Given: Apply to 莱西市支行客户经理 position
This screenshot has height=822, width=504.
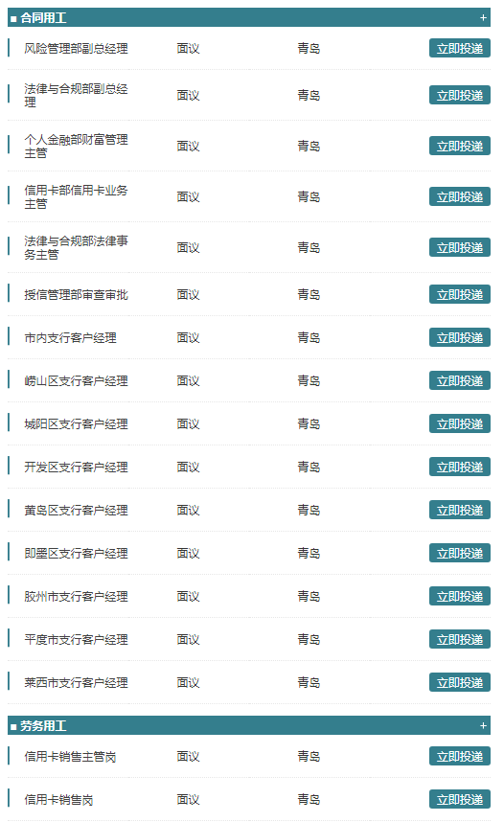Looking at the screenshot, I should click(459, 682).
